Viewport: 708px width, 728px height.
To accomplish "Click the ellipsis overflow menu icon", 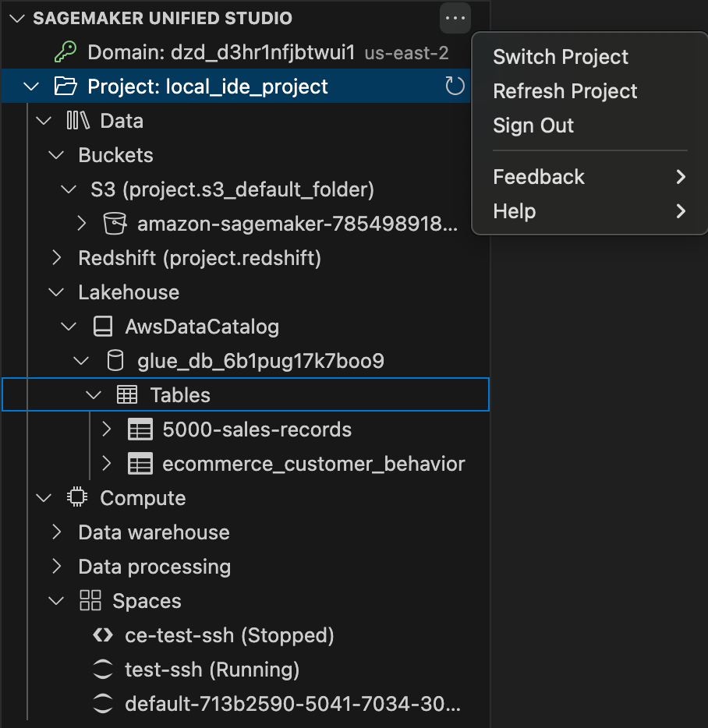I will click(455, 18).
